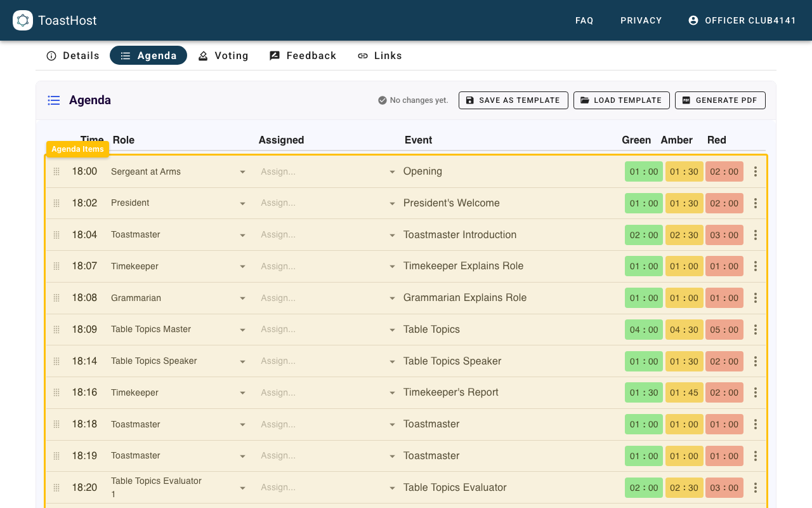Click the folder icon on Load Template

point(584,100)
